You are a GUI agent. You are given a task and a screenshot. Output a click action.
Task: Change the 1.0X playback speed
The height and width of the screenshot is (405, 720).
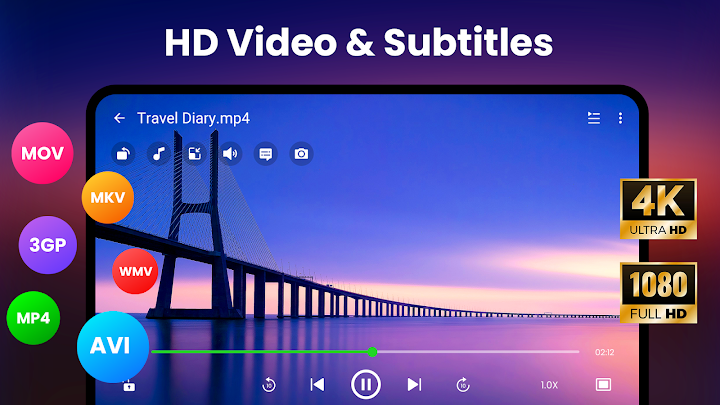pos(549,385)
